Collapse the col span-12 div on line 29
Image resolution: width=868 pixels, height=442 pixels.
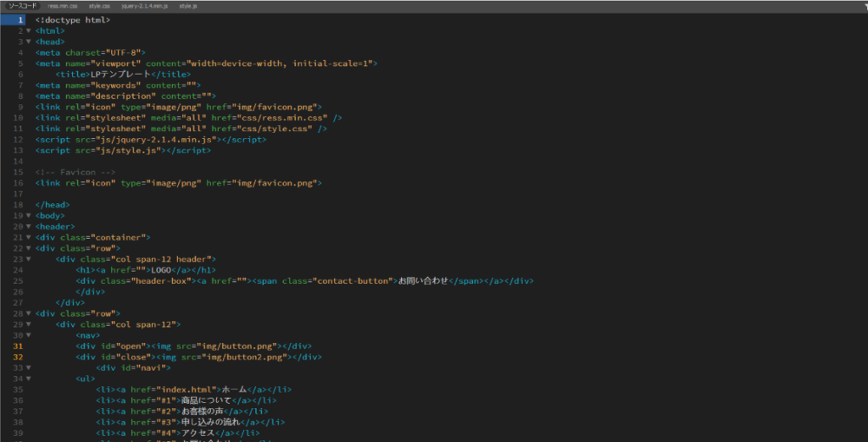(28, 323)
